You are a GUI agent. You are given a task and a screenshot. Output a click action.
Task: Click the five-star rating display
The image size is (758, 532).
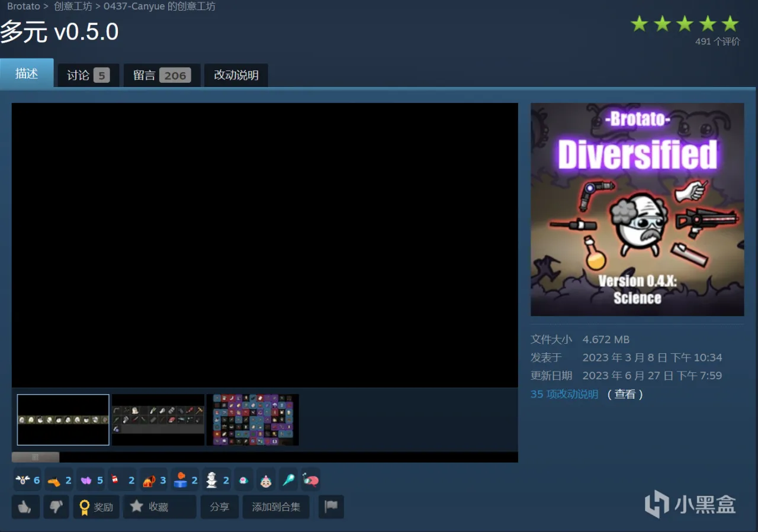click(685, 24)
